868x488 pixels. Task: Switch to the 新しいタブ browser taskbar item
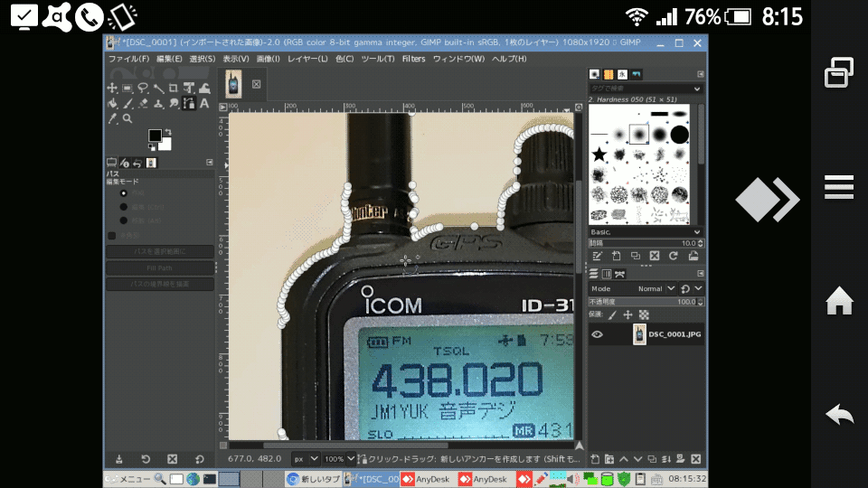pyautogui.click(x=314, y=479)
